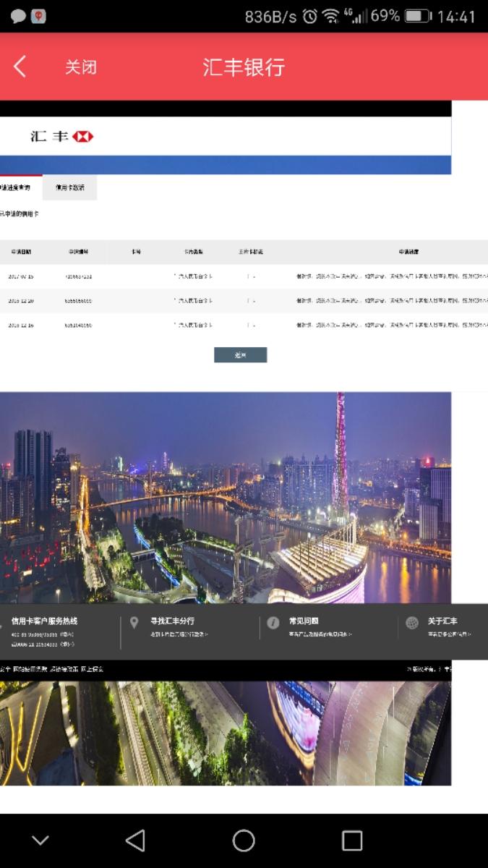Tap the hide navigation bar down chevron

click(x=40, y=841)
